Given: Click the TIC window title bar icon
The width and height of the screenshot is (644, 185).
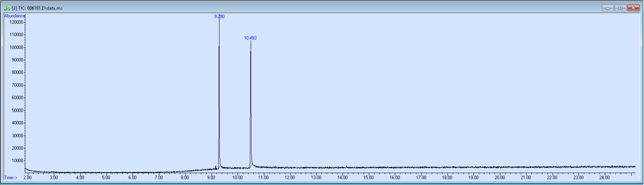Looking at the screenshot, I should coord(7,8).
